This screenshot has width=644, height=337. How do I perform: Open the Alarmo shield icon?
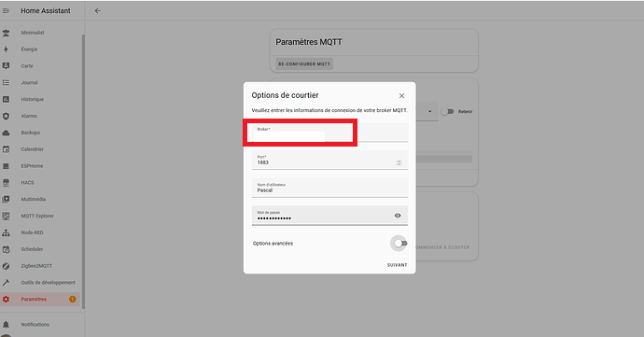tap(6, 116)
